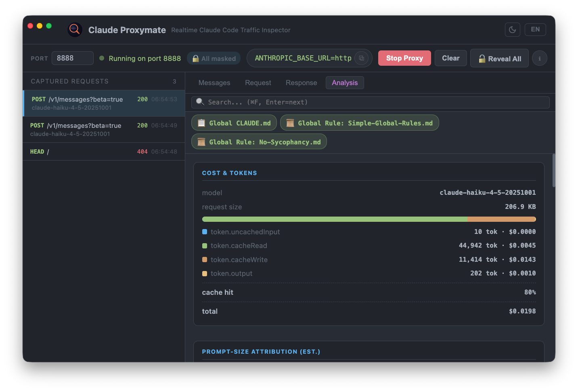Screen dimensions: 578x392
Task: Switch to the Response tab
Action: click(302, 83)
